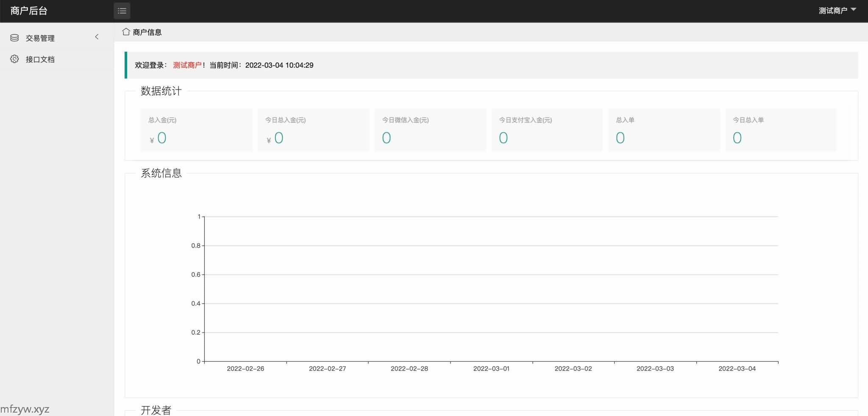Click the 2022-03-04 chart axis label
Screen dimensions: 868x416
click(x=737, y=369)
